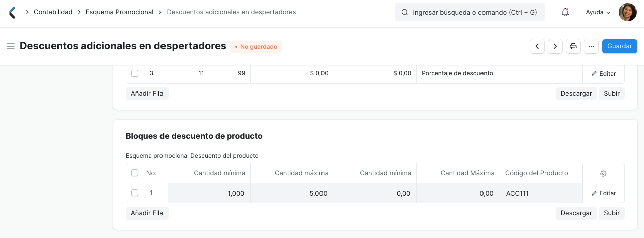
Task: Edit row 3 Porcentaje de descuento
Action: tap(603, 73)
